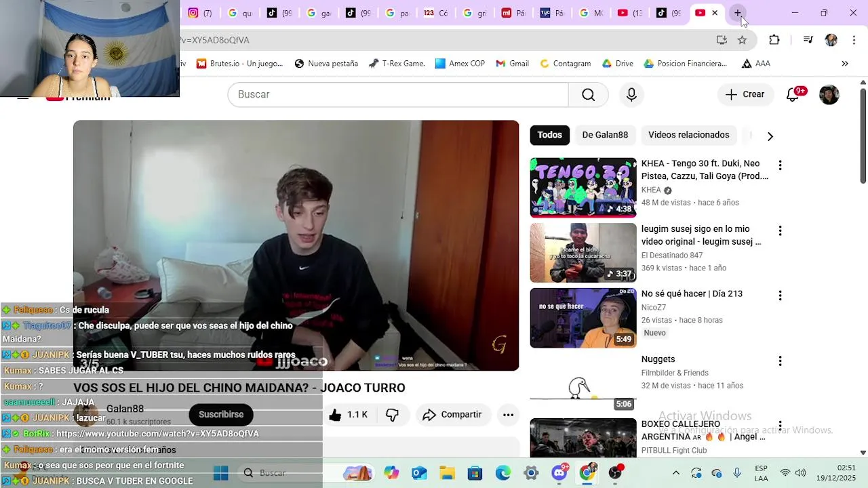
Task: Open YouTube notifications bell
Action: (793, 95)
